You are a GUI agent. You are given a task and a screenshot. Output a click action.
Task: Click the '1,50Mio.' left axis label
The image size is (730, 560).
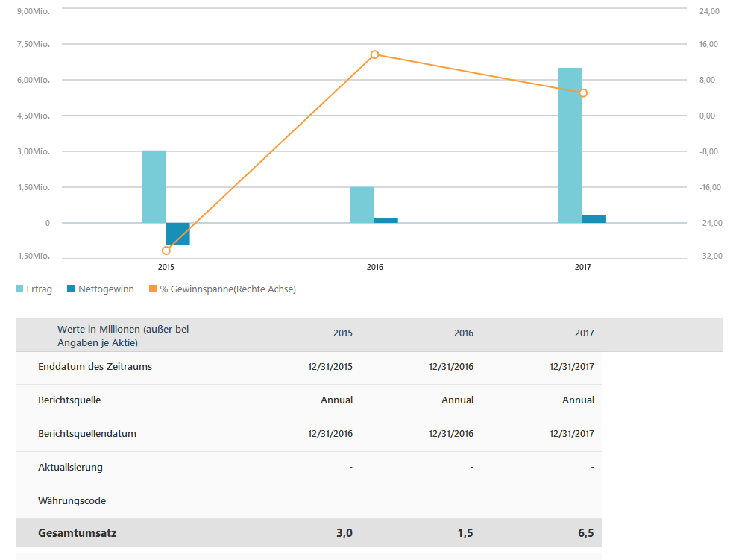click(x=34, y=188)
